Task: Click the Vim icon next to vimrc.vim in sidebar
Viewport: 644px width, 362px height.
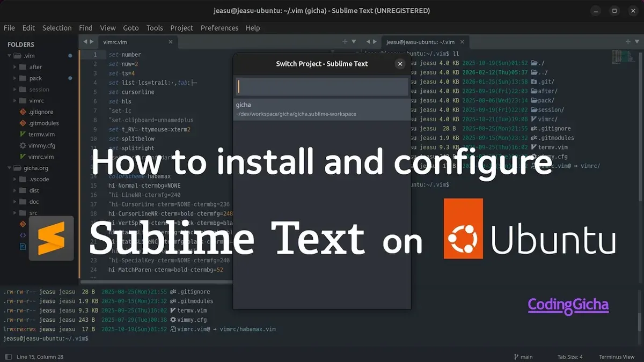Action: 23,157
